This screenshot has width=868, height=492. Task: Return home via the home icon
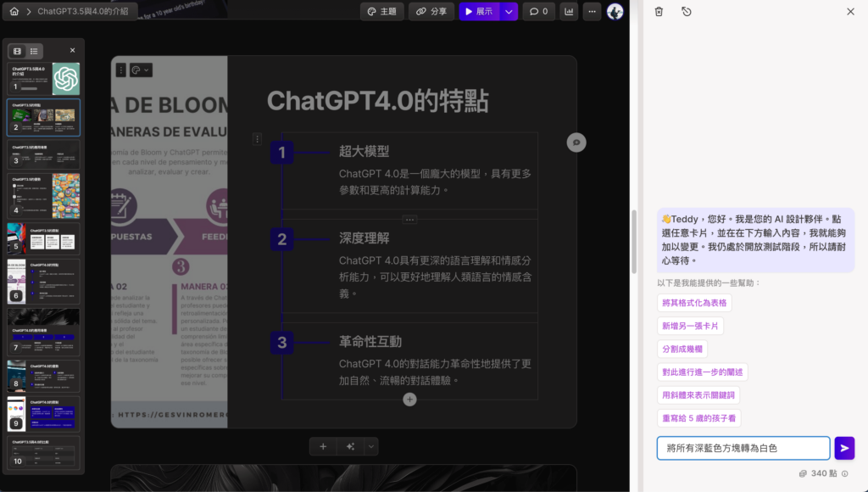[12, 12]
